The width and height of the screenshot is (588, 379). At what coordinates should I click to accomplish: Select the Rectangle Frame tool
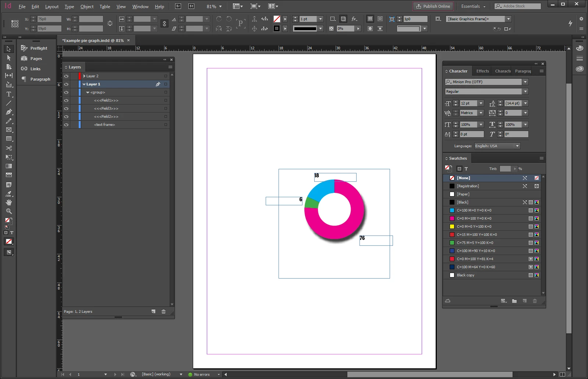point(9,130)
